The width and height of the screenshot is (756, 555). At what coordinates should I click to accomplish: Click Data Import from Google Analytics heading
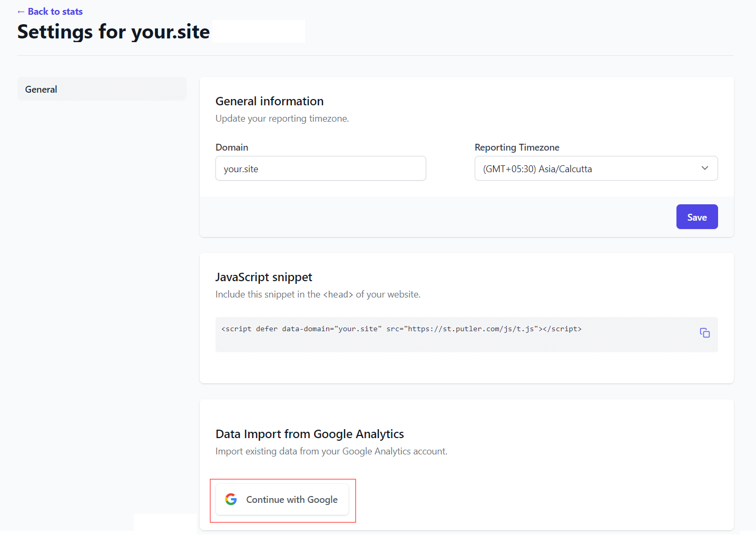coord(310,434)
